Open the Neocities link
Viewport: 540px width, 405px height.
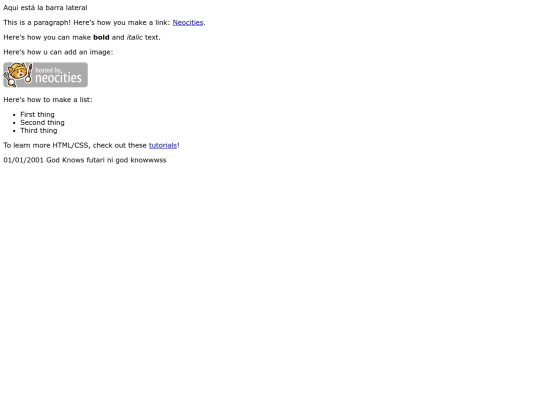188,22
